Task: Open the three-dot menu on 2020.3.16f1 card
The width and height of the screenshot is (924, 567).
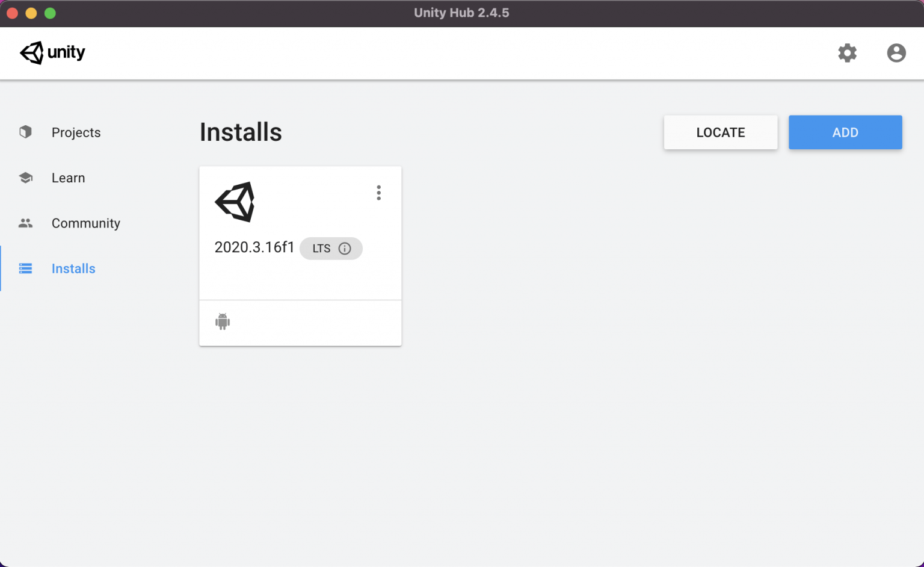Action: [x=379, y=193]
